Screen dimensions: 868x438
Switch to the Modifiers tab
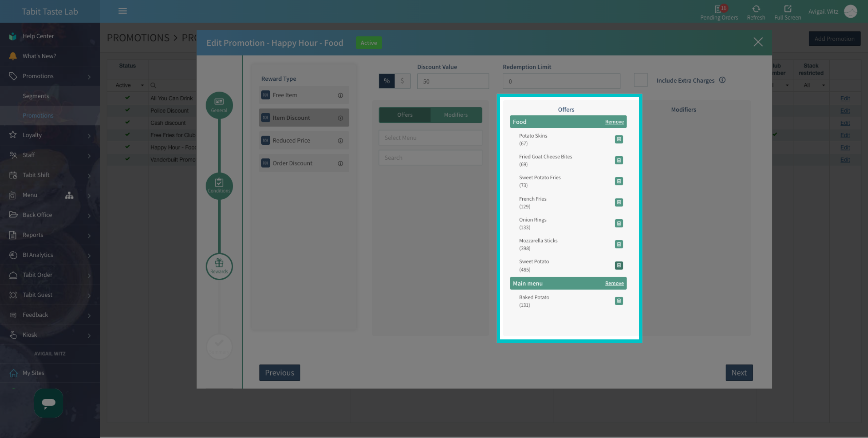tap(456, 115)
